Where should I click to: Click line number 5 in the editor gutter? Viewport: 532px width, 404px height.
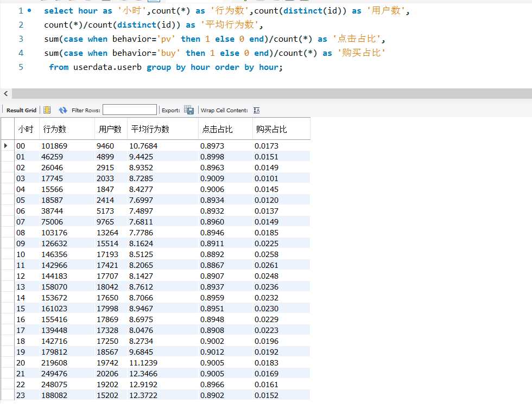(x=21, y=67)
